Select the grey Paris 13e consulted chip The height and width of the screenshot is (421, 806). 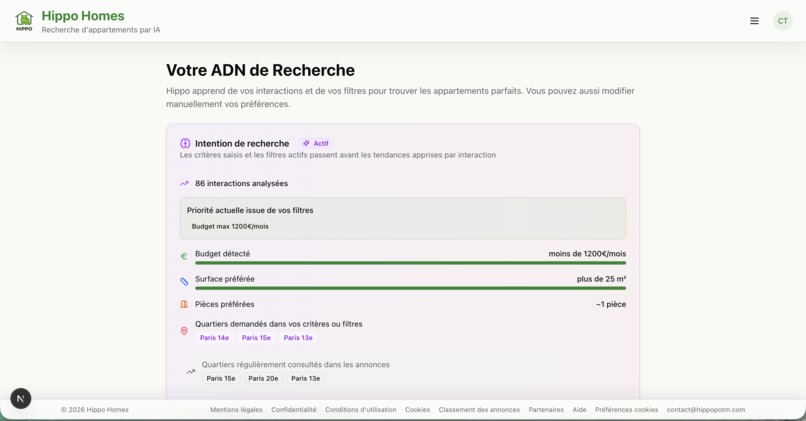pyautogui.click(x=305, y=378)
